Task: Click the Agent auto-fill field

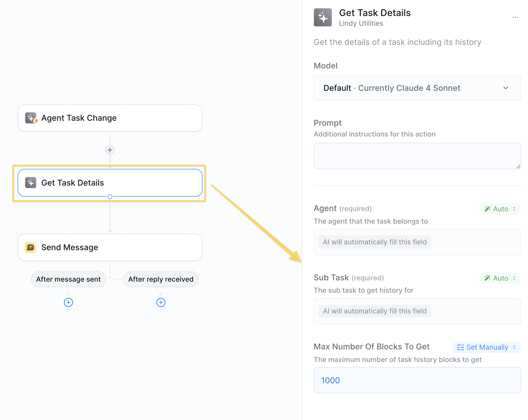Action: point(417,242)
